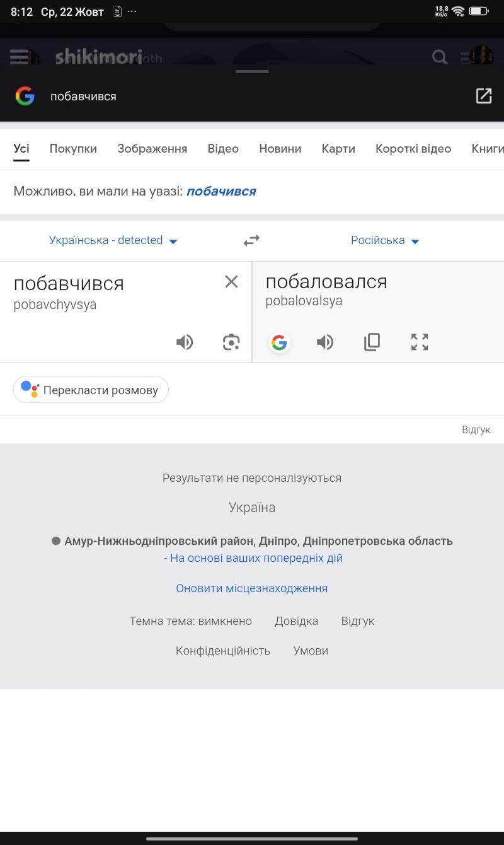Tap the camera translate icon
The width and height of the screenshot is (504, 845).
[231, 342]
